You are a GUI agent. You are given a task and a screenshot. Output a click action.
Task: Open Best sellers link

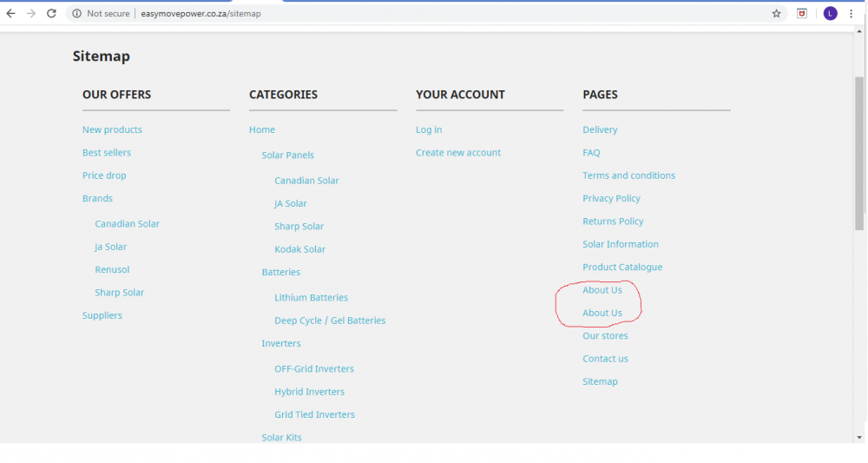[x=106, y=152]
